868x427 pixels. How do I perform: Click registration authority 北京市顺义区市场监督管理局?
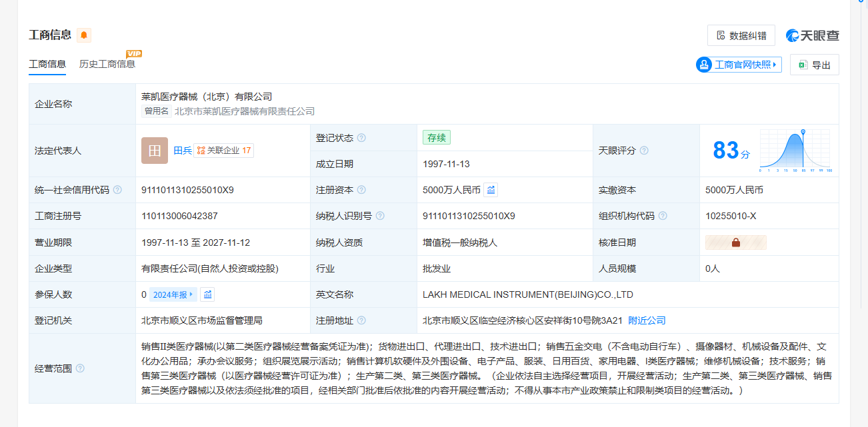click(202, 320)
